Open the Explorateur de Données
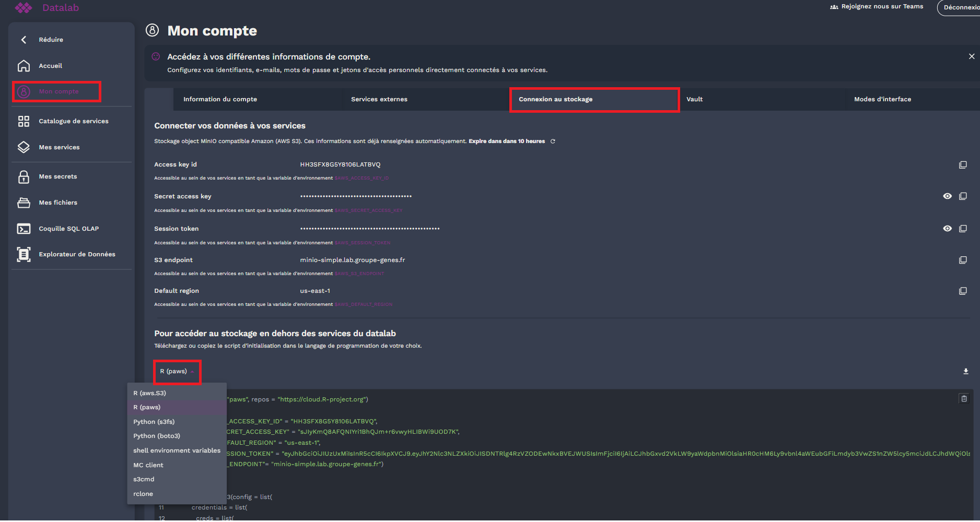980x522 pixels. 77,254
